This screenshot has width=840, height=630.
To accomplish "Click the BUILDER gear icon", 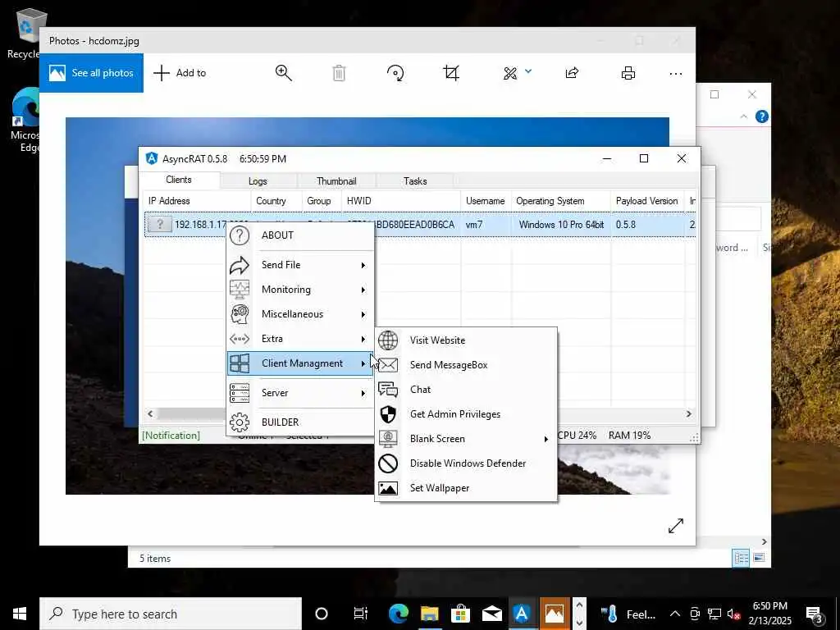I will point(240,422).
